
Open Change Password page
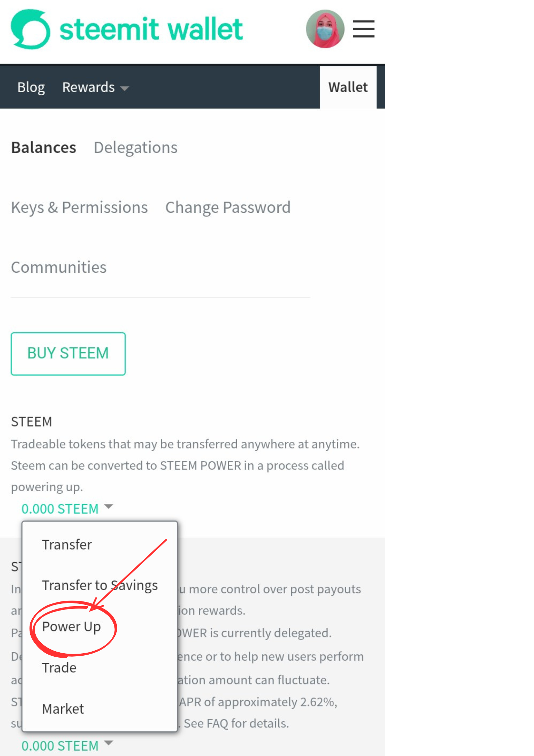pyautogui.click(x=228, y=207)
